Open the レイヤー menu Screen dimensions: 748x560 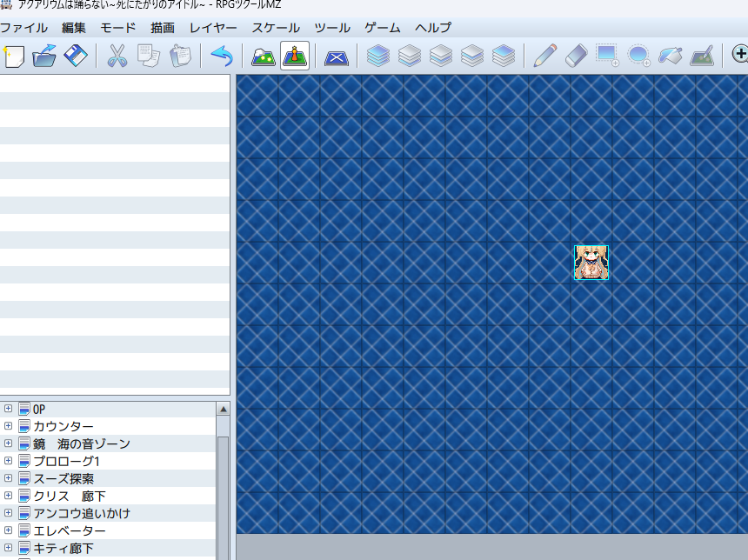(x=213, y=28)
